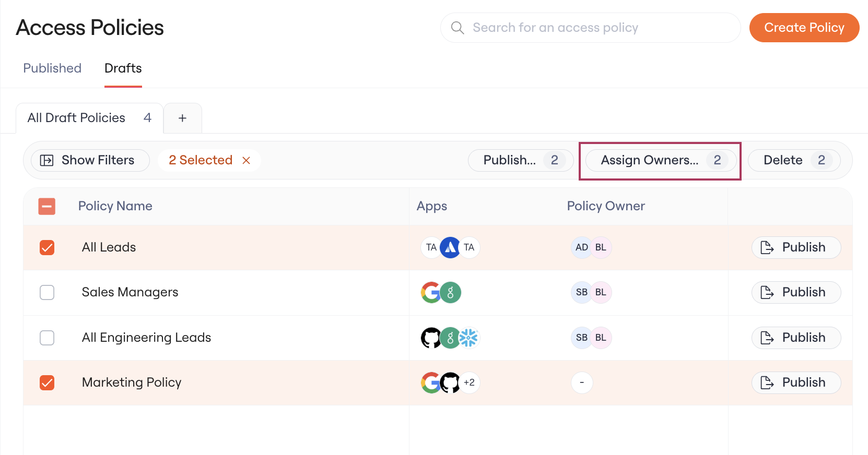Focus the access policy search field
This screenshot has height=455, width=868.
tap(591, 28)
